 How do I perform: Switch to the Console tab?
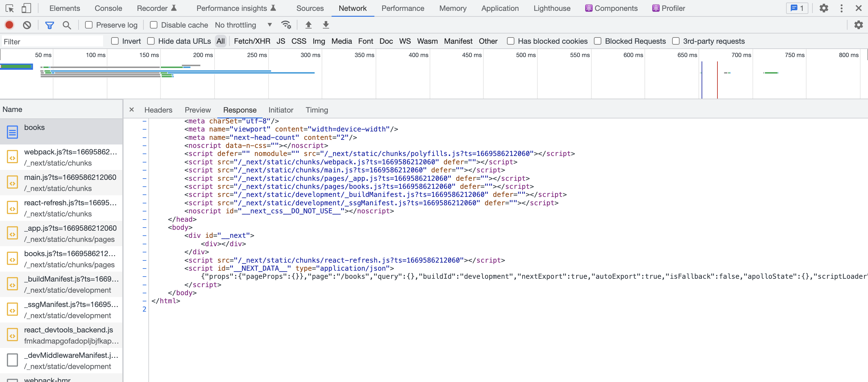point(108,8)
